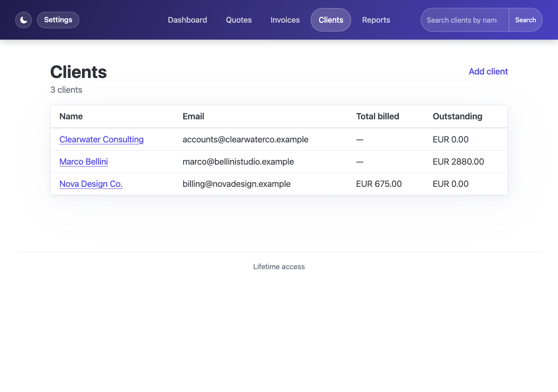Viewport: 558px width, 392px height.
Task: Open the Quotes section
Action: [239, 20]
